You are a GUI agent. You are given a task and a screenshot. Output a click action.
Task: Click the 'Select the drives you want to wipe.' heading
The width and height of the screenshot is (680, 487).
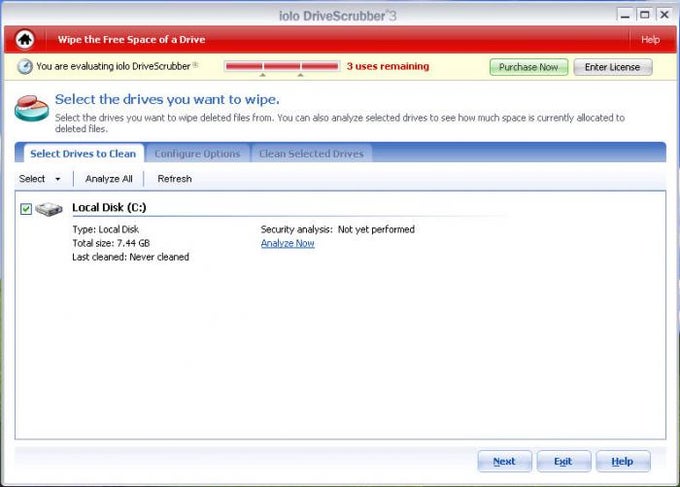click(167, 99)
